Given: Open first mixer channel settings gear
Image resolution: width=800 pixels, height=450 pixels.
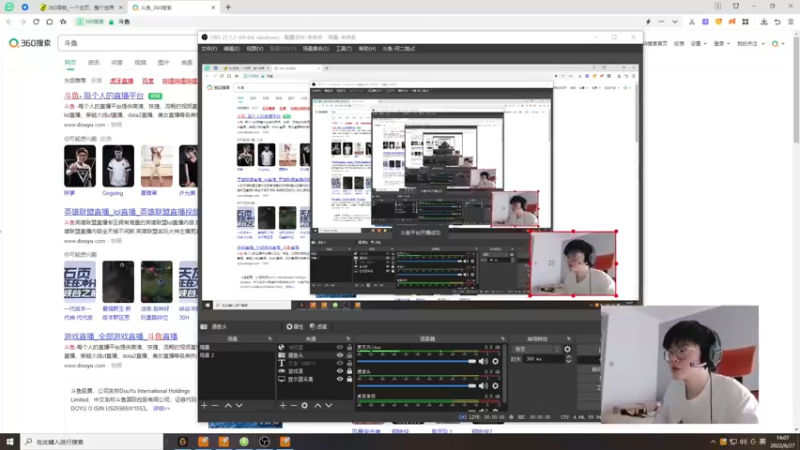Looking at the screenshot, I should click(495, 361).
